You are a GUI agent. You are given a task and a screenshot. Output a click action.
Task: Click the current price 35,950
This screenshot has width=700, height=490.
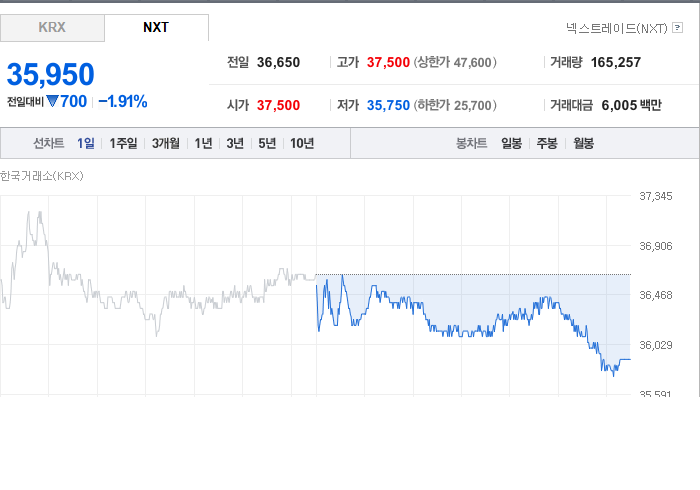(x=50, y=74)
